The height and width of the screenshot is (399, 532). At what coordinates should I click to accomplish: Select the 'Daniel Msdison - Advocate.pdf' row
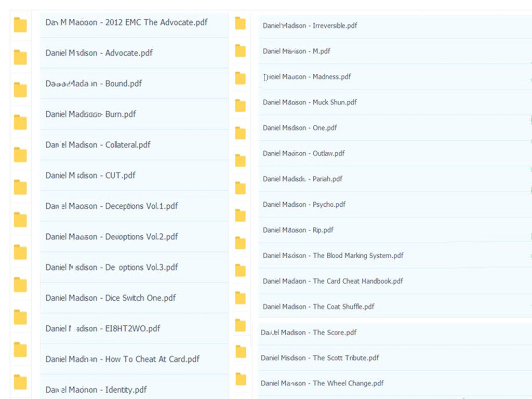[x=134, y=53]
